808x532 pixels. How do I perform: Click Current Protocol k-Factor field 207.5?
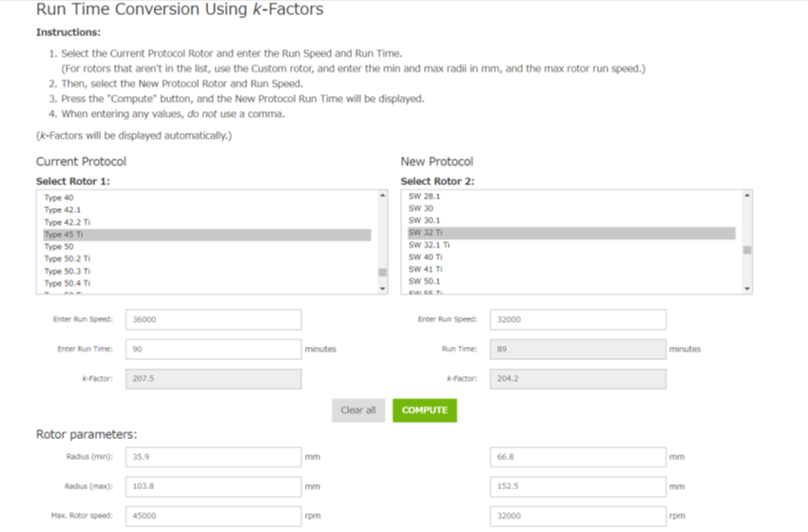coord(213,378)
